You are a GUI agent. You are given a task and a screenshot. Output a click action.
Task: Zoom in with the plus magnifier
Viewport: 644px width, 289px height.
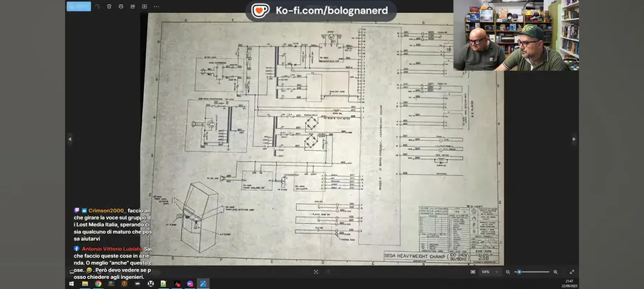point(555,272)
